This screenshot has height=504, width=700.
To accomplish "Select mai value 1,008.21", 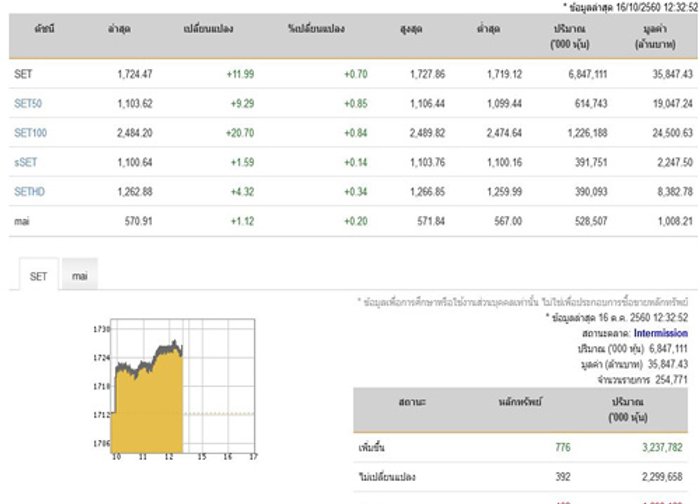I will click(x=675, y=221).
